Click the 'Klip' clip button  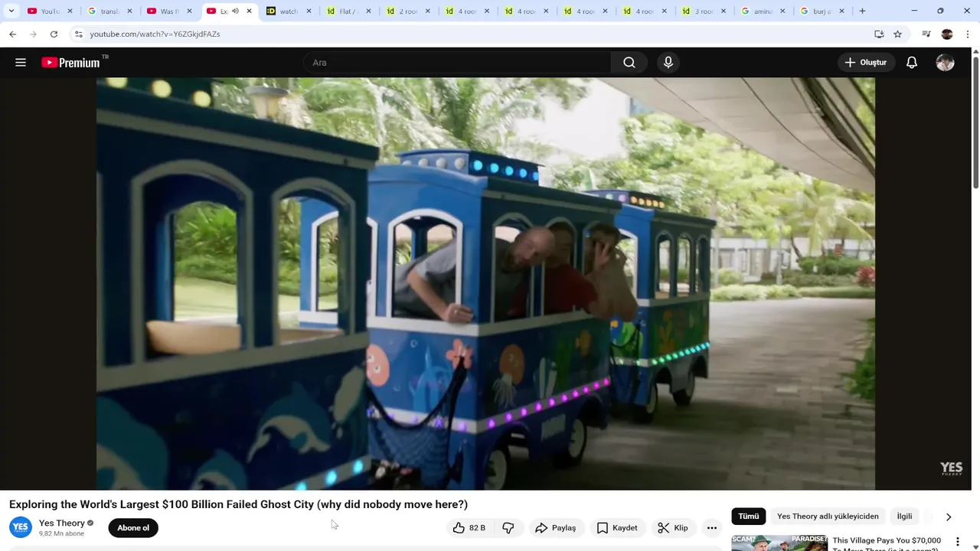[x=673, y=528]
